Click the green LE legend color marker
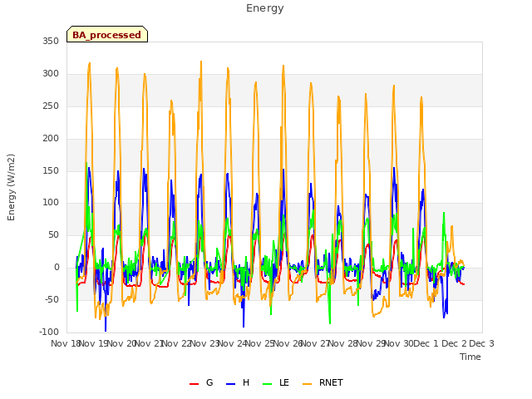 268,384
